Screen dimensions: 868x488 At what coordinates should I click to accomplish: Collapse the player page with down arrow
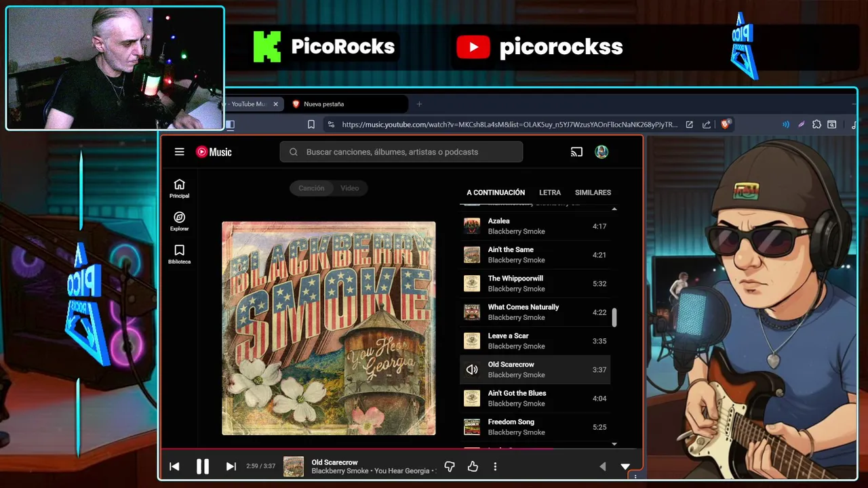click(x=625, y=466)
